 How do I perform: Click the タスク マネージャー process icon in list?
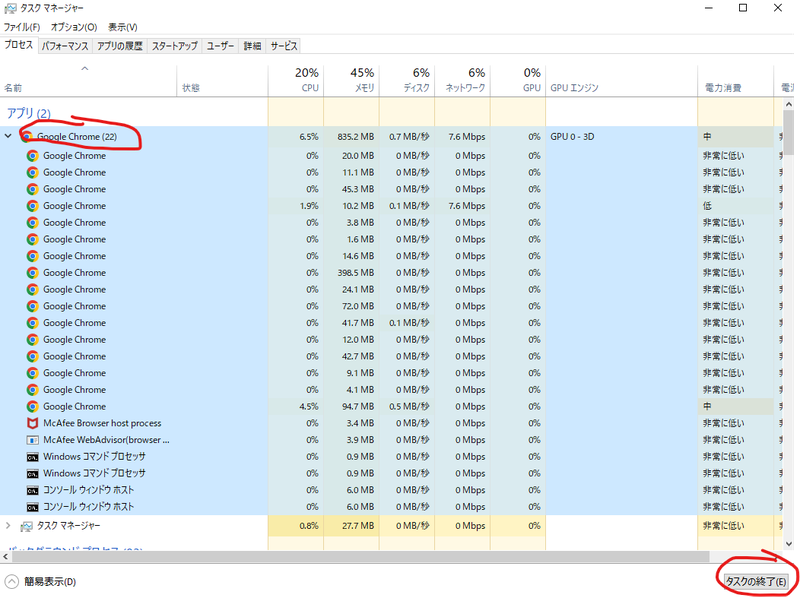pyautogui.click(x=27, y=526)
